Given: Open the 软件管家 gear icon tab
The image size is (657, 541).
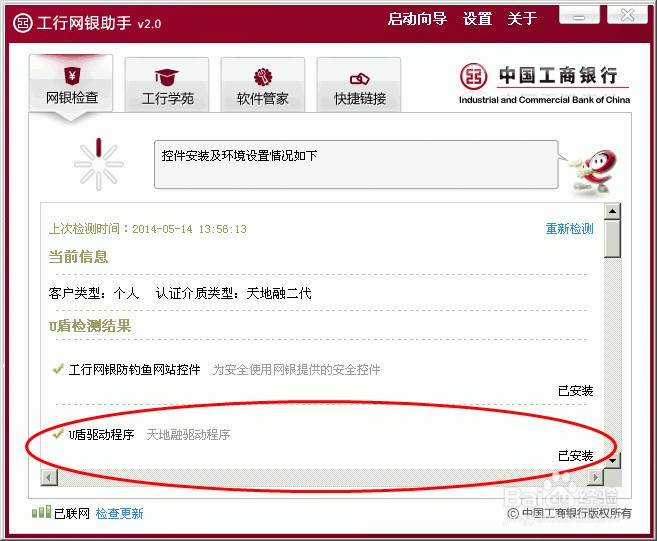Looking at the screenshot, I should point(263,85).
